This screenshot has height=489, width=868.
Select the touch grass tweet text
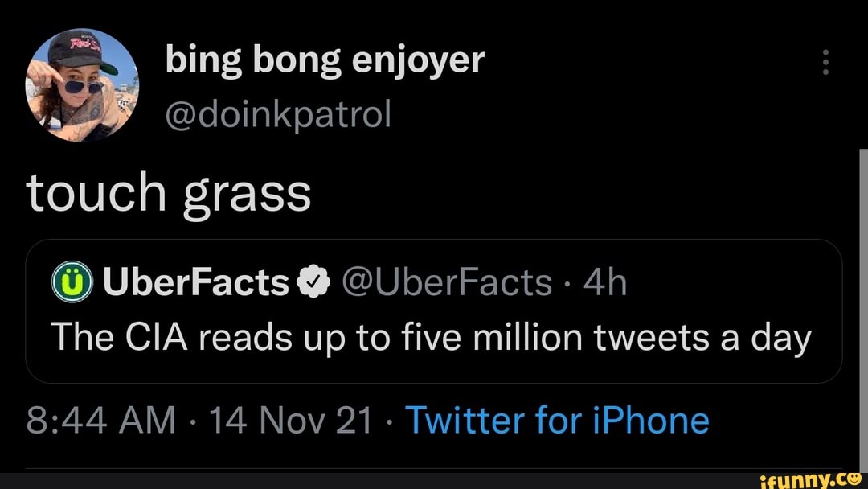(169, 191)
